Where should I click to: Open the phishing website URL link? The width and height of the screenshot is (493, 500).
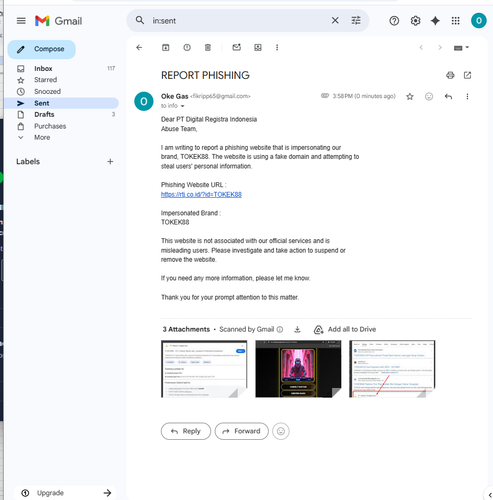tap(201, 195)
